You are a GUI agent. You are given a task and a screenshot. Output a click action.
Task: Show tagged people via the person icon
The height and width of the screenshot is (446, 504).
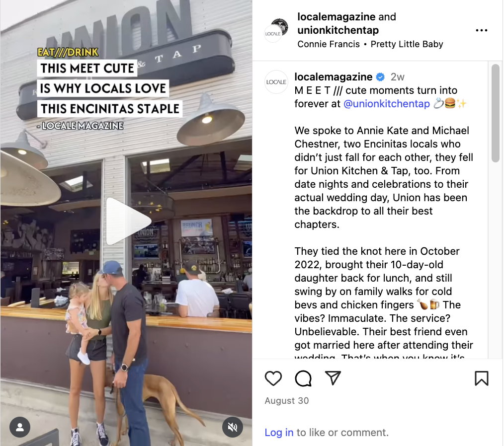click(20, 427)
